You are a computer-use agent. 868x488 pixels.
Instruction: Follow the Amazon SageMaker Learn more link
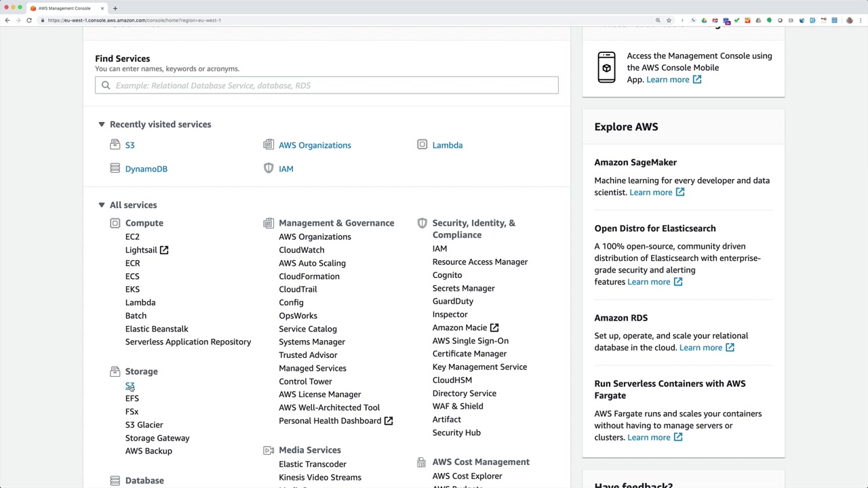(x=650, y=192)
